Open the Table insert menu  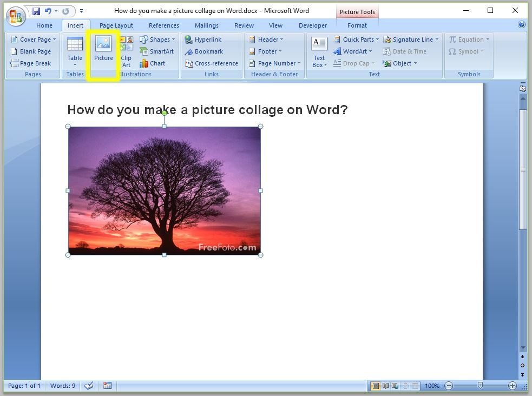[x=75, y=51]
